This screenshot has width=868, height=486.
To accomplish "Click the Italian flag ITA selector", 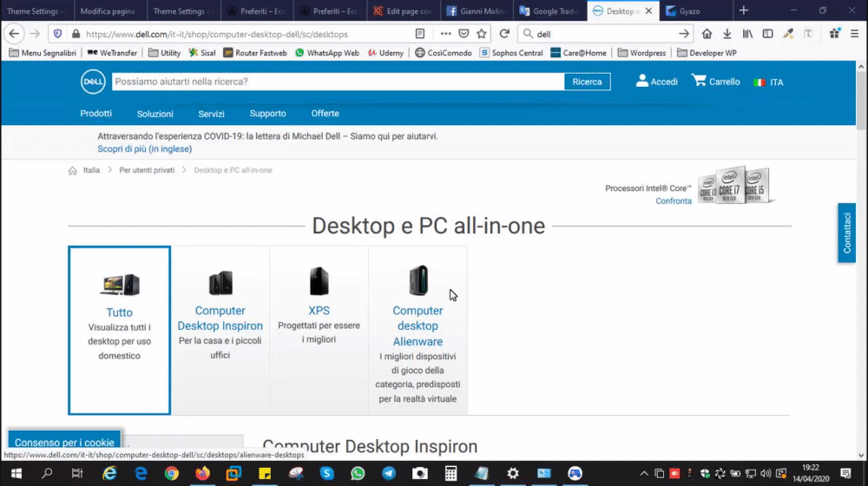I will point(768,82).
